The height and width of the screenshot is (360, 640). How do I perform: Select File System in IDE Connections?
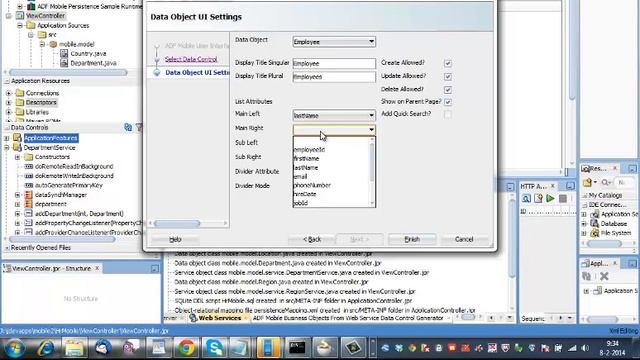click(x=616, y=233)
